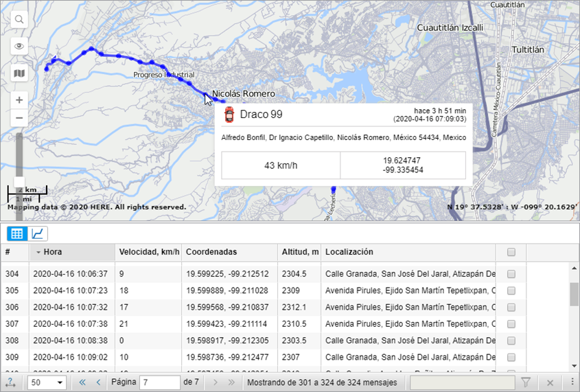580x392 pixels.
Task: Check the box for message 304
Action: tap(511, 274)
